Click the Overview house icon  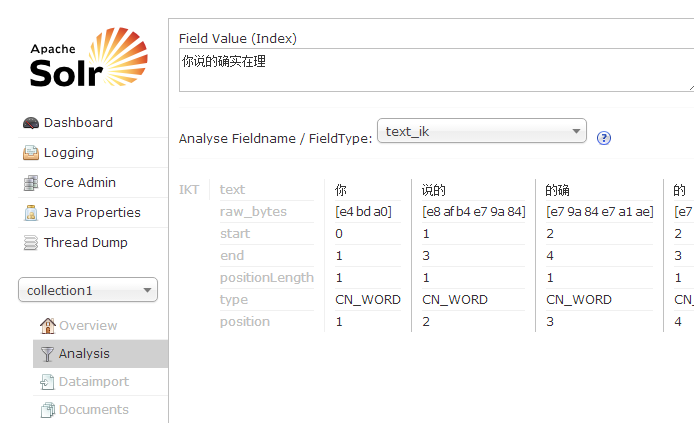48,326
